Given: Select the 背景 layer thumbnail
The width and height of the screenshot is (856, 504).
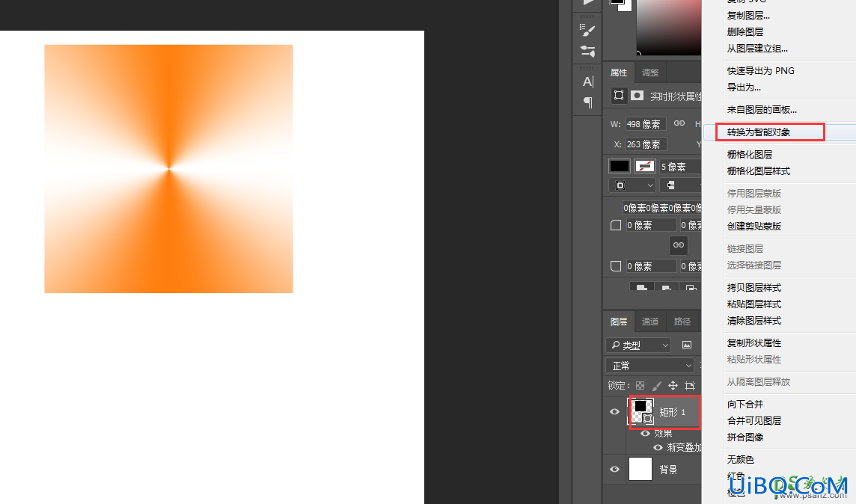Looking at the screenshot, I should tap(641, 469).
